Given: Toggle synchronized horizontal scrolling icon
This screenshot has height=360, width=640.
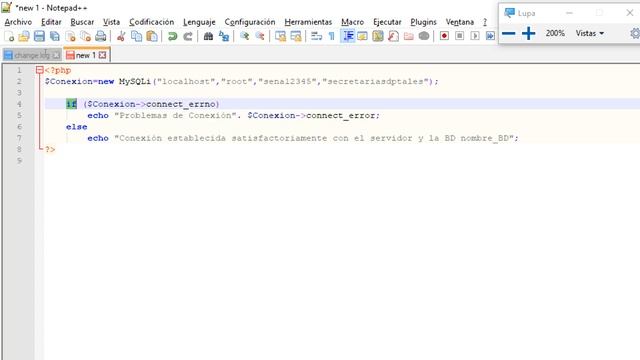Looking at the screenshot, I should coord(296,36).
